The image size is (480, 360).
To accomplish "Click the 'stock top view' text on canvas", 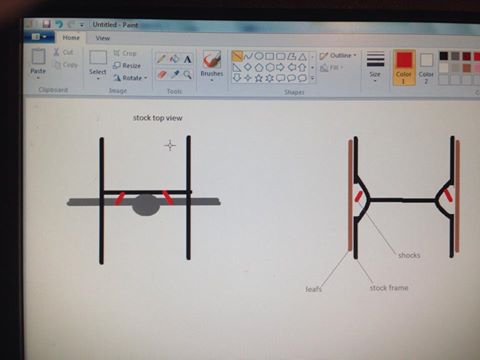I will (x=158, y=118).
